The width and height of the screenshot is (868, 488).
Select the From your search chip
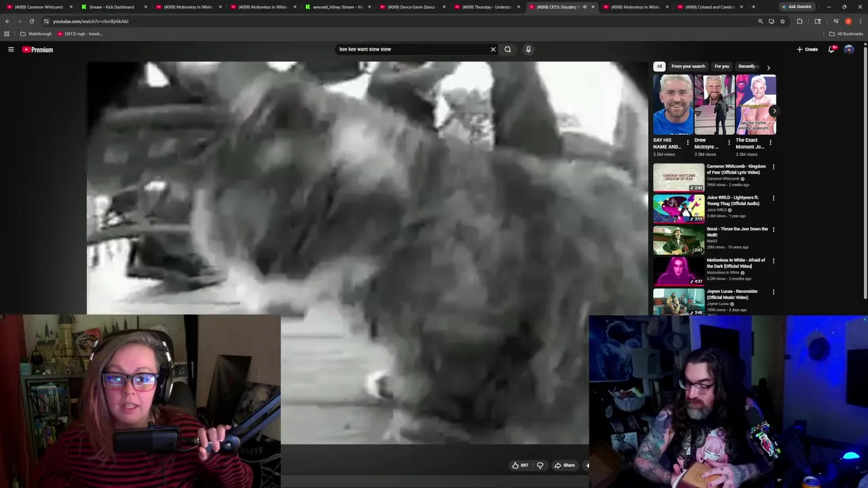coord(688,66)
